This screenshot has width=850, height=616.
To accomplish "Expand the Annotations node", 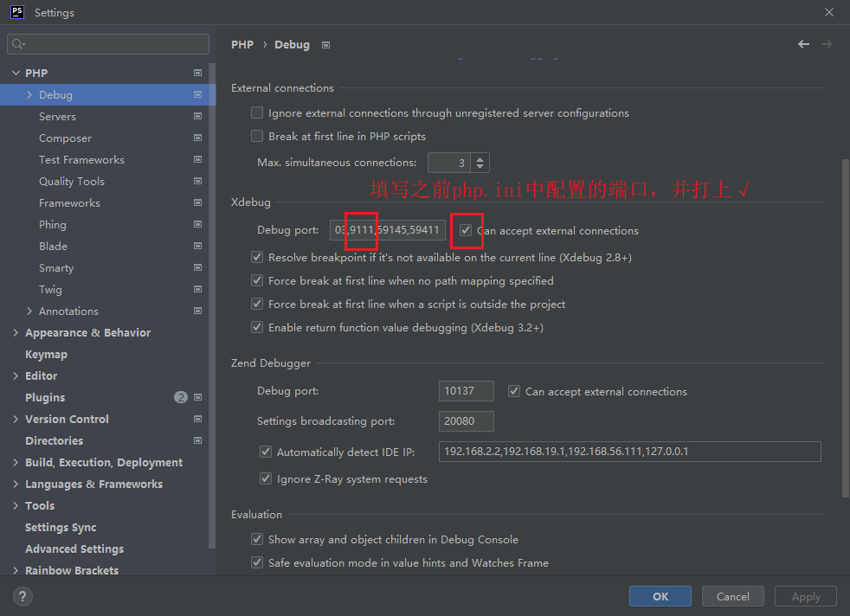I will (x=29, y=311).
